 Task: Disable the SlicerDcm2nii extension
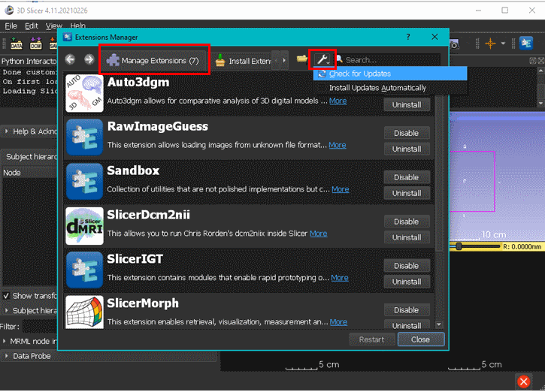(407, 222)
